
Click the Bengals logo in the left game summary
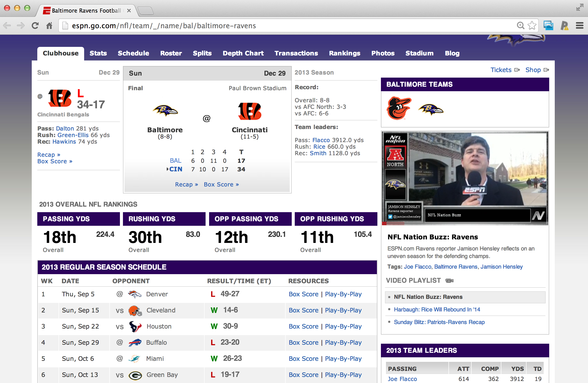tap(60, 98)
